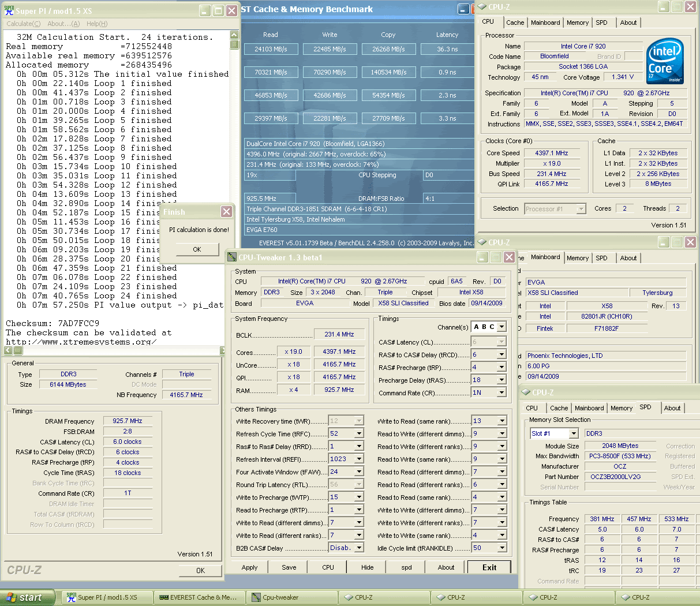Click the Checksum: 7AD7FCC9 line
This screenshot has width=700, height=606.
(x=53, y=323)
